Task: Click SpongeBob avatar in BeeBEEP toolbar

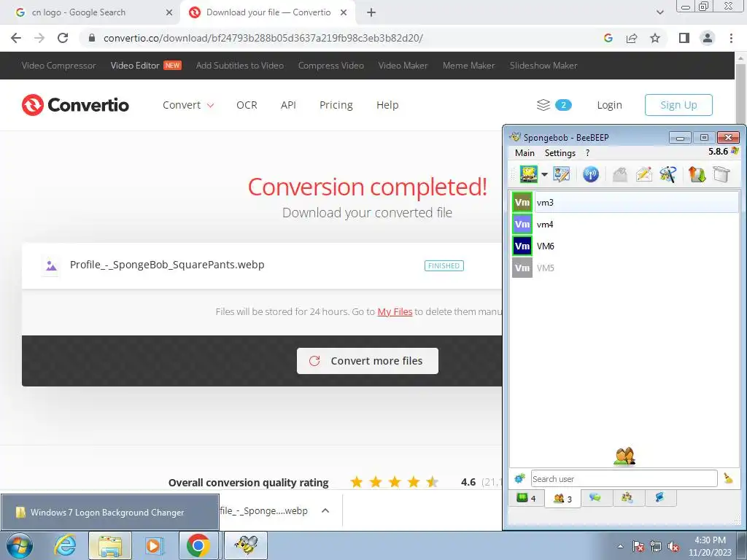Action: (528, 174)
